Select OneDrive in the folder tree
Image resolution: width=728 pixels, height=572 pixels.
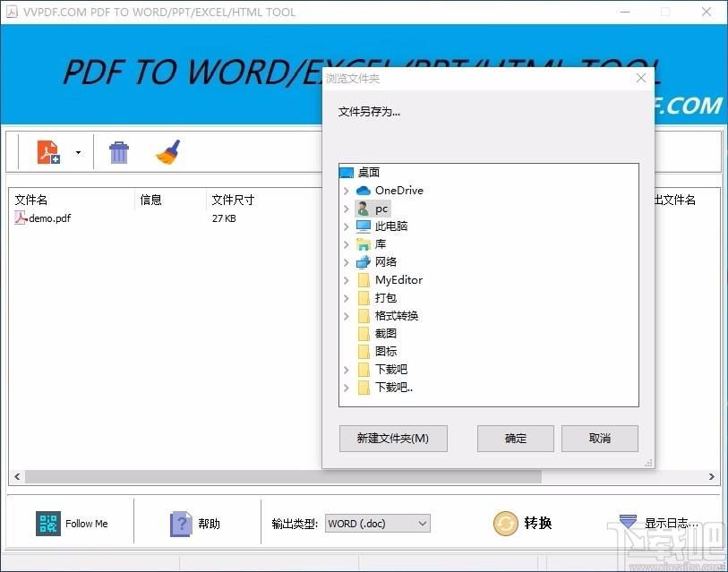(399, 191)
